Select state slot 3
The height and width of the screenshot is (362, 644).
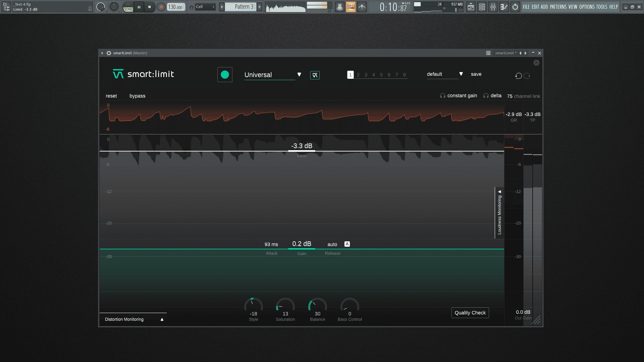(x=366, y=75)
